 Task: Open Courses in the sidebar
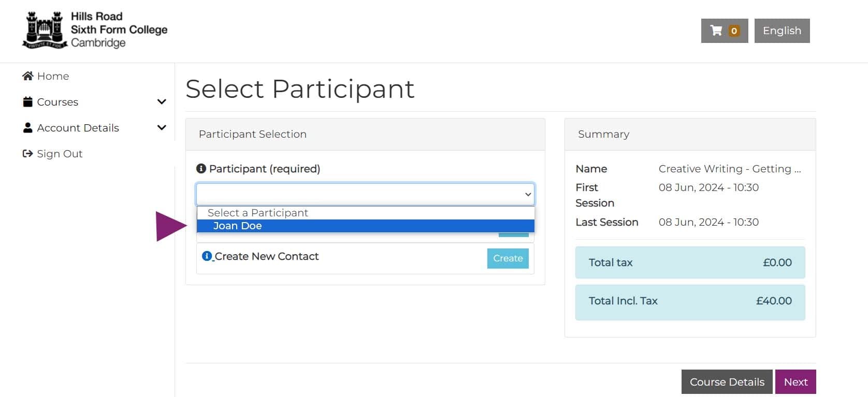tap(57, 102)
